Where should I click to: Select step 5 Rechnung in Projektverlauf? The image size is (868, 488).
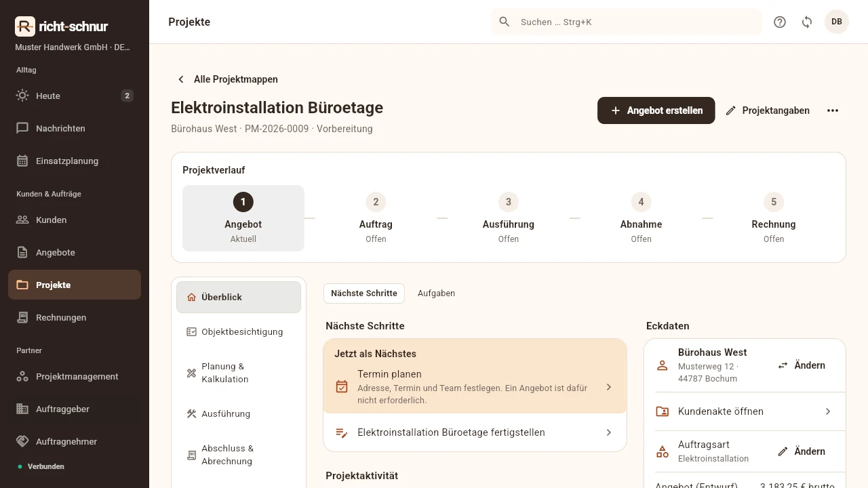(x=774, y=218)
